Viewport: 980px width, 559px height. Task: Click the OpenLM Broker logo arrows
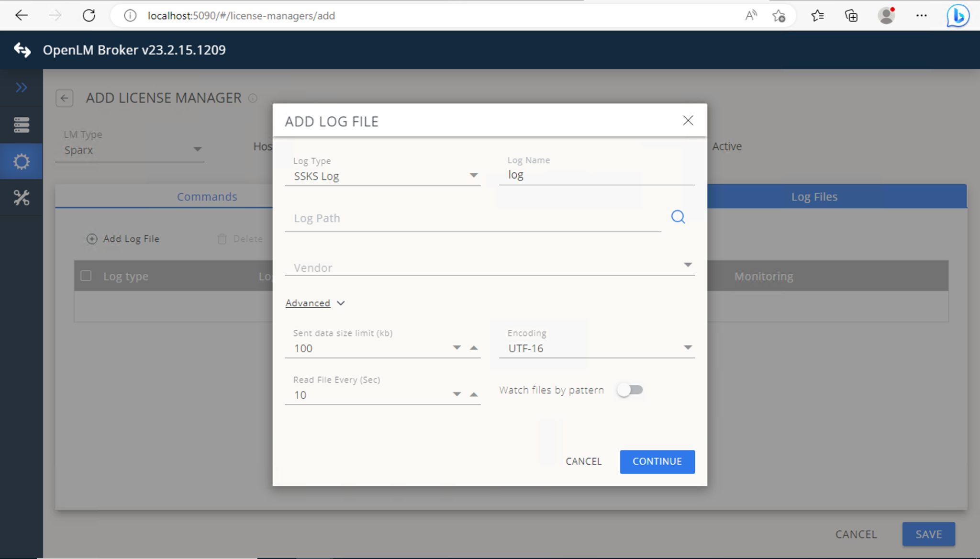pyautogui.click(x=22, y=50)
